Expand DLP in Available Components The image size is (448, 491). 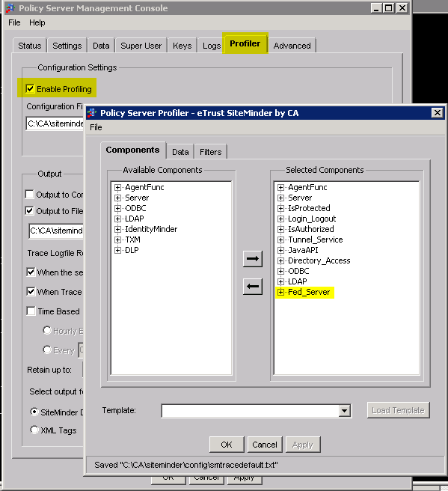[x=117, y=250]
